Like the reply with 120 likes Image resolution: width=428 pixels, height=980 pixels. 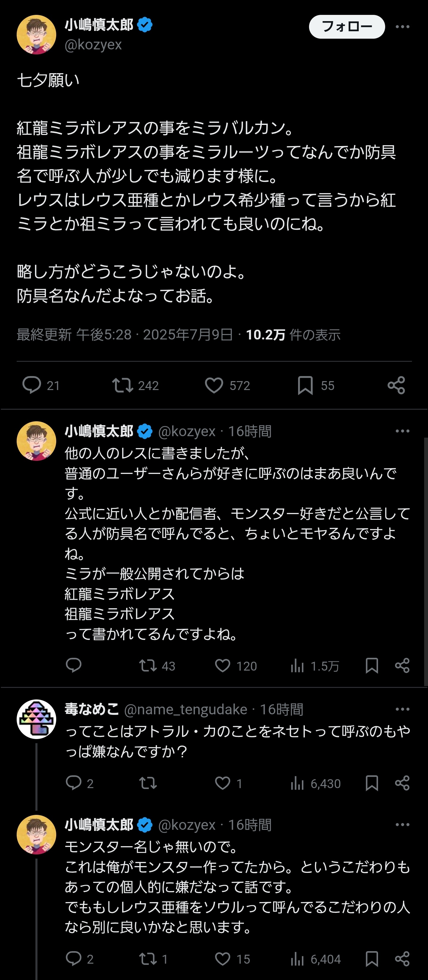click(222, 666)
